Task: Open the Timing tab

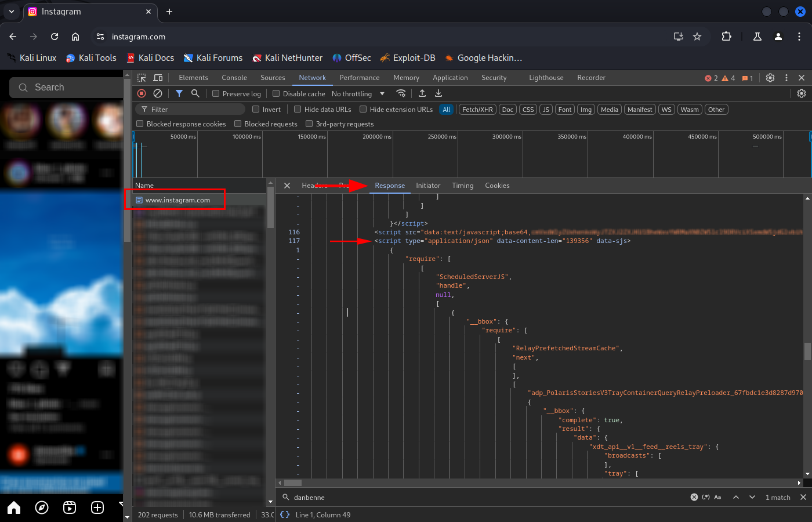Action: coord(463,186)
